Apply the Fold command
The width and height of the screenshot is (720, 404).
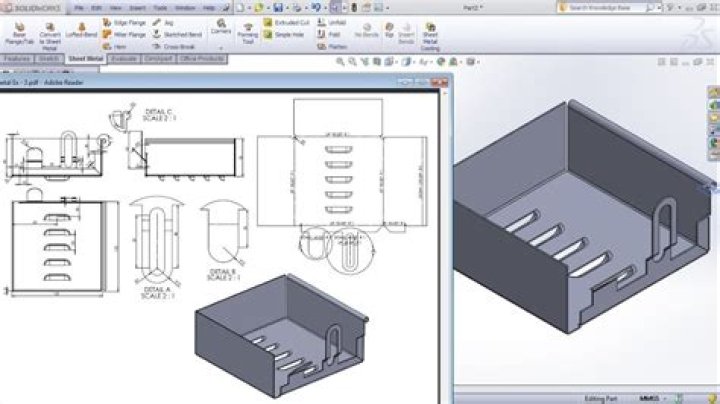coord(329,34)
